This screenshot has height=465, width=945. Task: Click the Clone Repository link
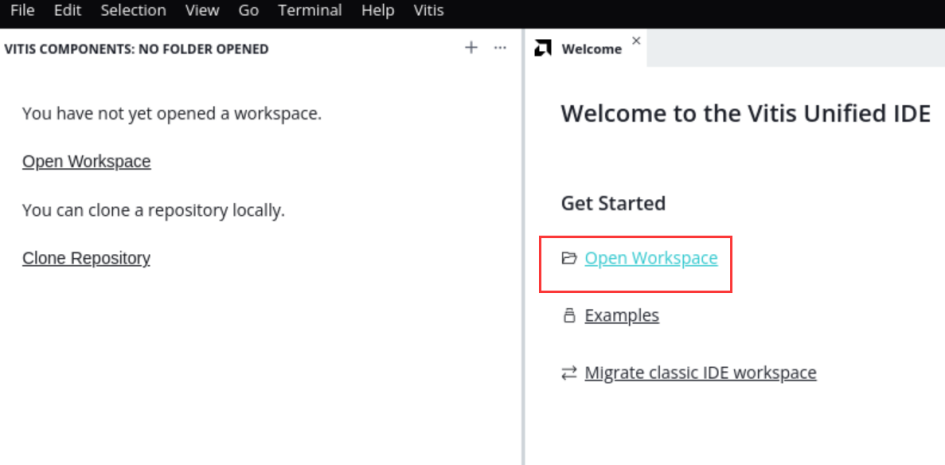[x=86, y=258]
